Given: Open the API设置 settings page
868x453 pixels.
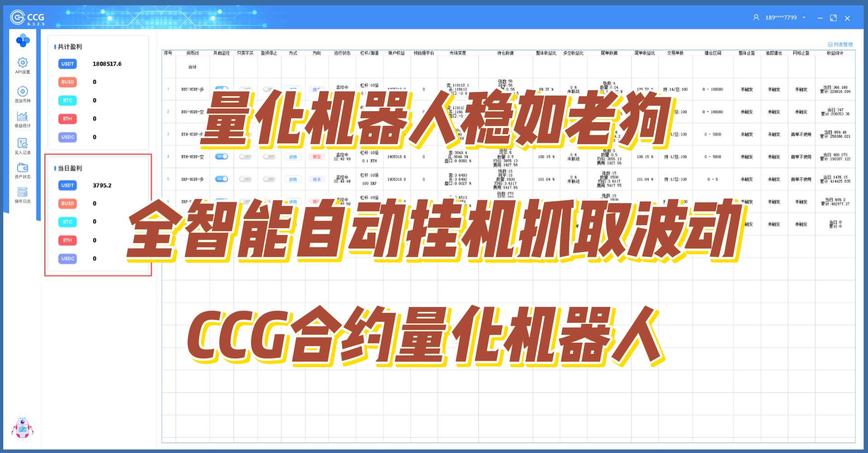Looking at the screenshot, I should [23, 66].
